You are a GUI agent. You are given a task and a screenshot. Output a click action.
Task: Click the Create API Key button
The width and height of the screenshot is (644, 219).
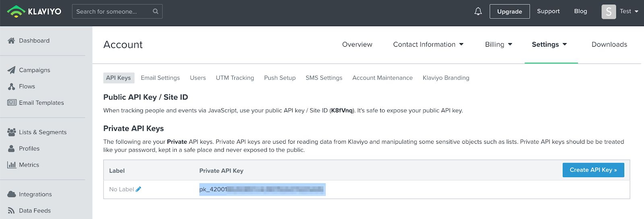coord(593,170)
